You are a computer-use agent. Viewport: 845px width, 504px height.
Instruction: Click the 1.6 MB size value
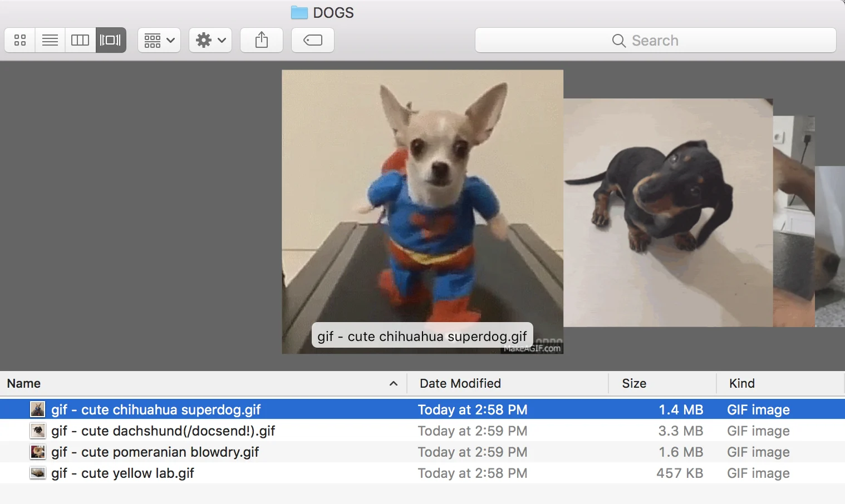681,452
